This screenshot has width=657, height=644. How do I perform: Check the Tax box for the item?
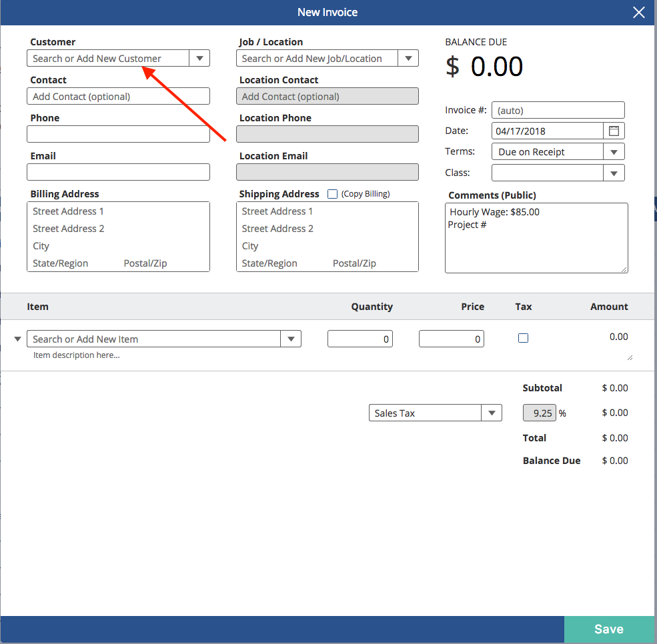click(523, 338)
